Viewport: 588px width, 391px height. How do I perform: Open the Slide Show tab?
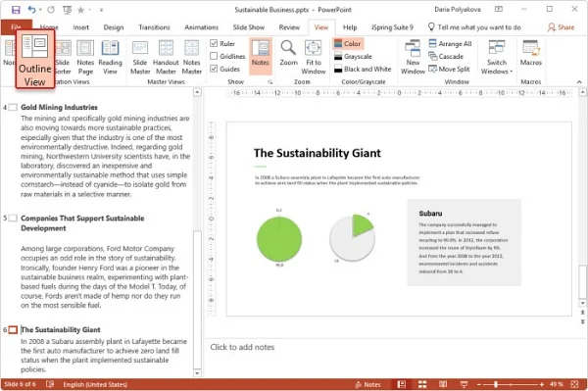[x=248, y=27]
